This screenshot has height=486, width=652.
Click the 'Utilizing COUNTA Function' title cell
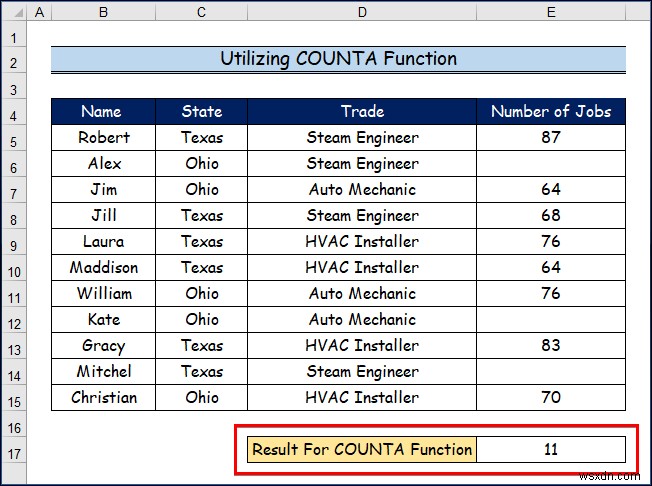coord(338,59)
